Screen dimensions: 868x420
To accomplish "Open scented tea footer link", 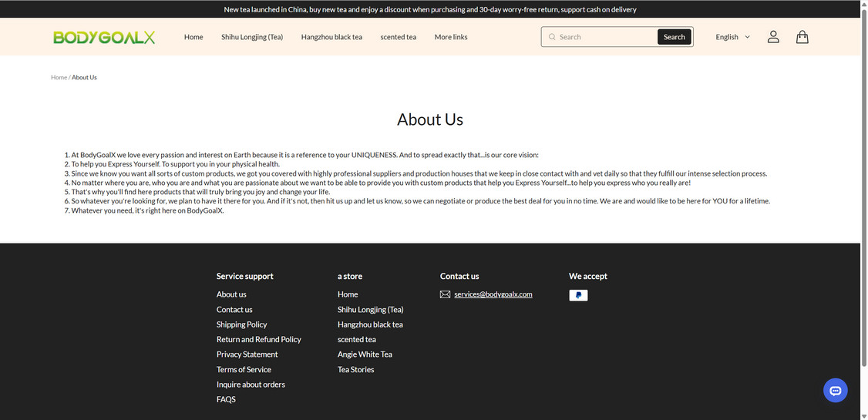I will pyautogui.click(x=357, y=339).
